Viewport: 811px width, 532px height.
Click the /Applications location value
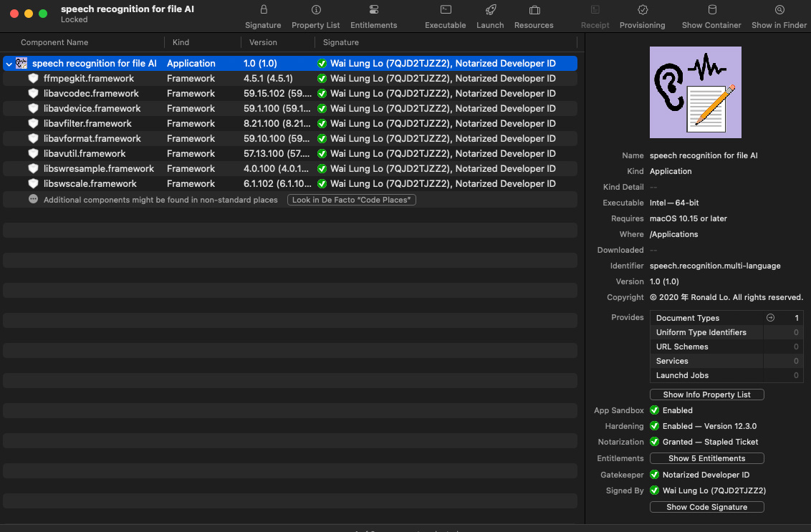(673, 234)
